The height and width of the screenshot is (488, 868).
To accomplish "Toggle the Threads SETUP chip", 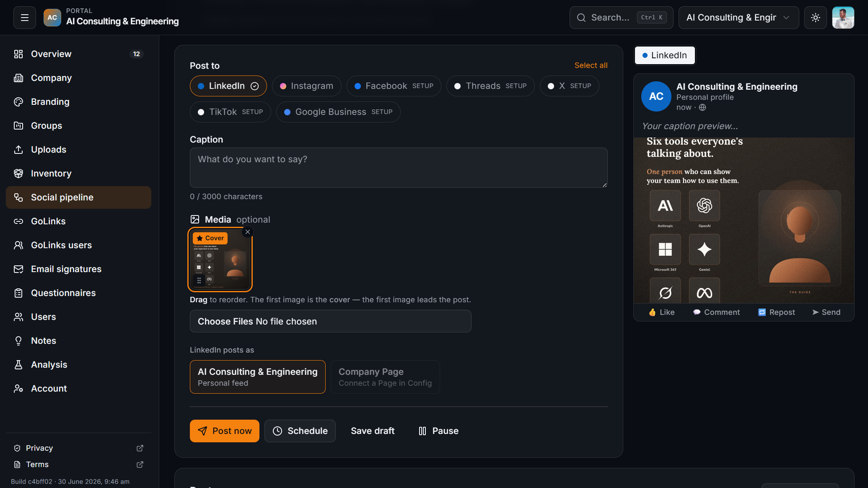I will (x=490, y=86).
